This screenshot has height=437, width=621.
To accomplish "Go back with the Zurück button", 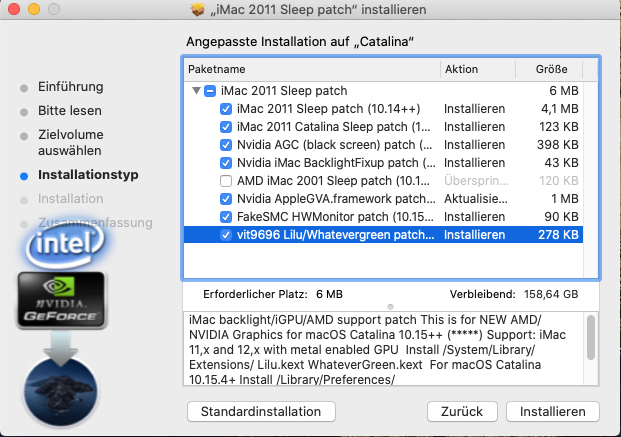I will (462, 412).
